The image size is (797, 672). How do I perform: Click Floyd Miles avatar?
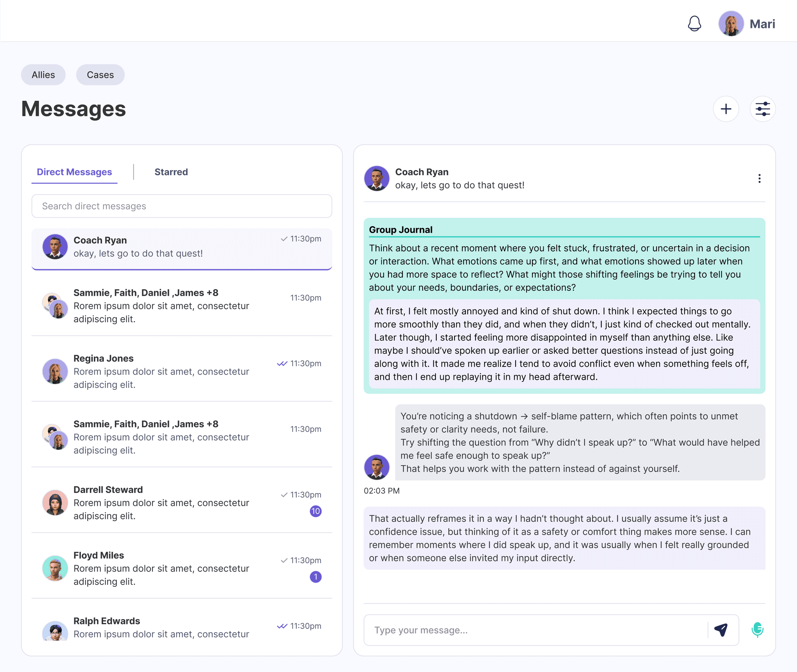55,568
